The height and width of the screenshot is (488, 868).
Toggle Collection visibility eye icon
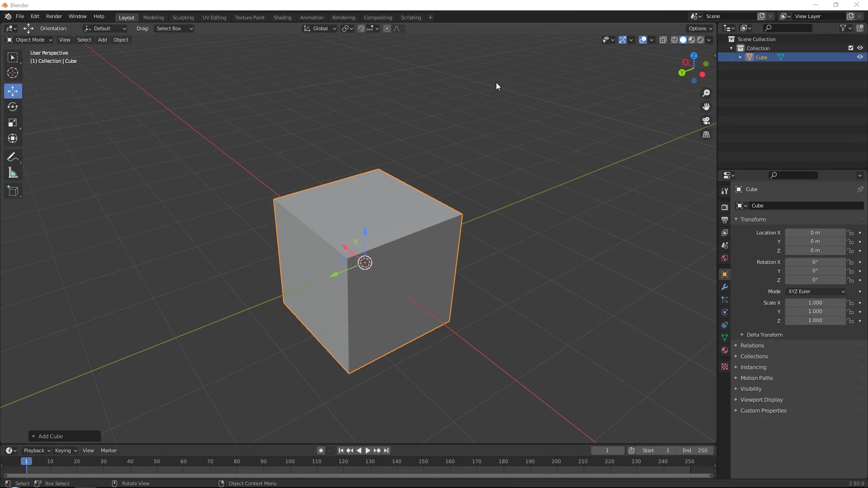pyautogui.click(x=860, y=48)
